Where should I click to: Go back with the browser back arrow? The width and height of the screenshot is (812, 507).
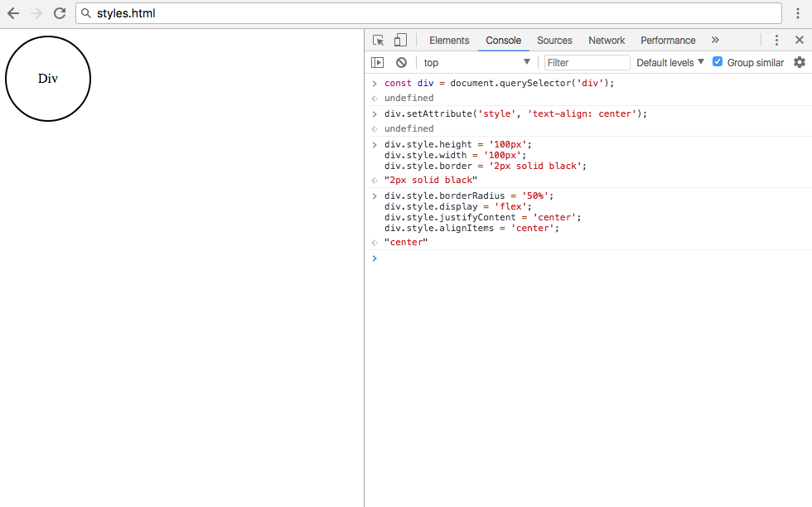point(13,13)
